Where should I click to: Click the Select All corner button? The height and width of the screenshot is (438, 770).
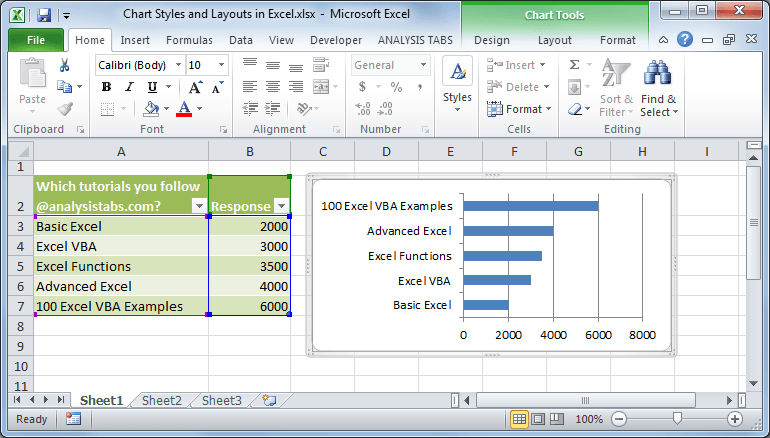click(21, 151)
